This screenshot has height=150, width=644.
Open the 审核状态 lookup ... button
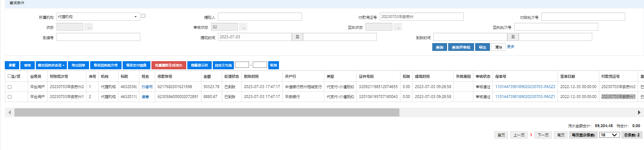click(x=243, y=27)
